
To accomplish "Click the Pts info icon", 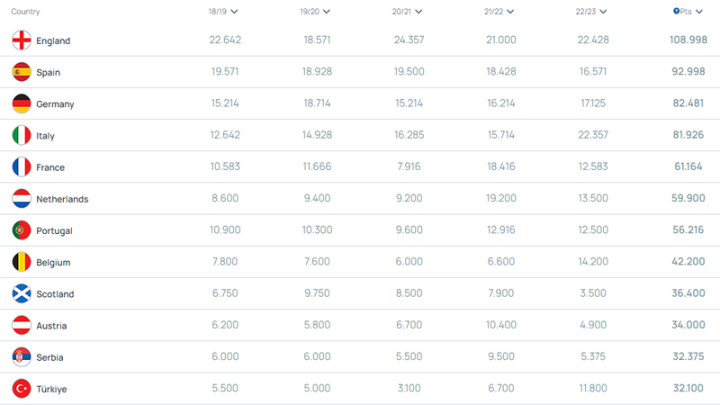I will [676, 11].
